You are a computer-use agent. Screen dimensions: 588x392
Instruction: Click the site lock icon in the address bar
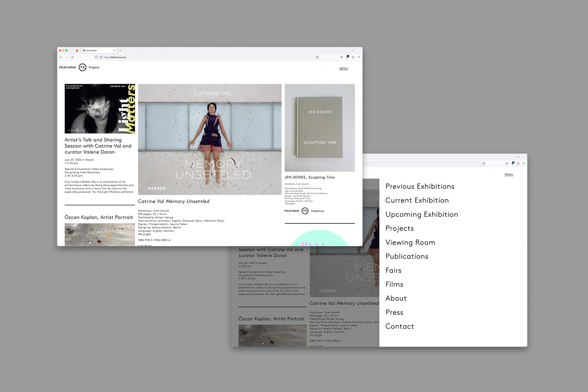pos(101,57)
